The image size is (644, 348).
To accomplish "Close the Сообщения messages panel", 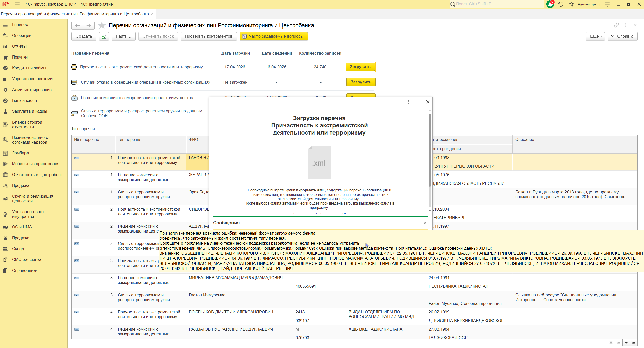I will pyautogui.click(x=425, y=223).
